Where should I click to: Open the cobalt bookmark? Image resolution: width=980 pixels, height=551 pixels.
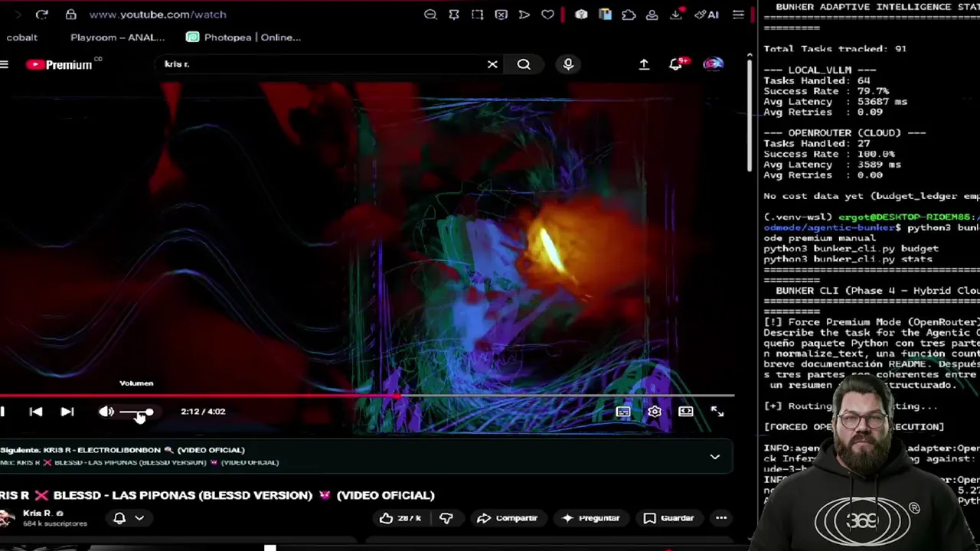21,37
